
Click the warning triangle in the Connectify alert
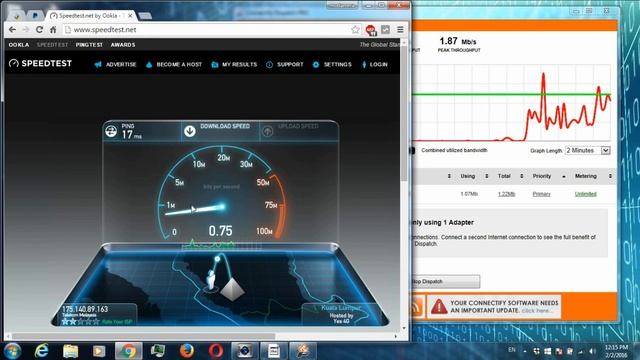(x=439, y=306)
